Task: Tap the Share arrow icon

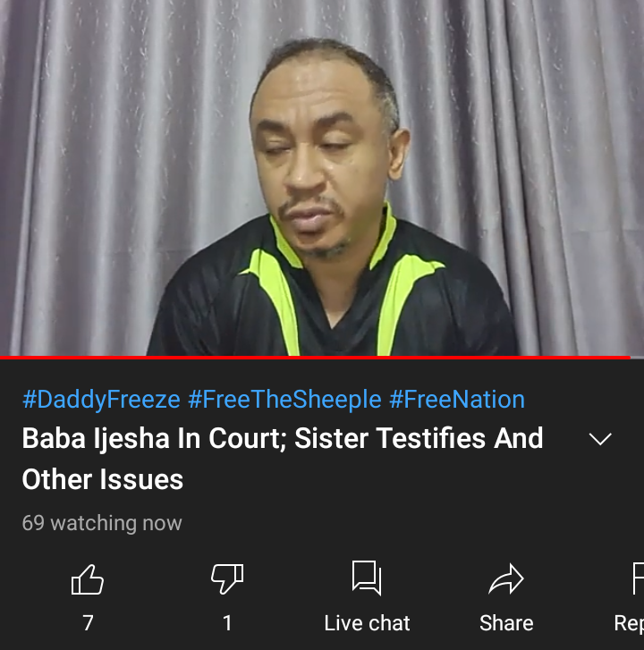Action: (x=506, y=579)
